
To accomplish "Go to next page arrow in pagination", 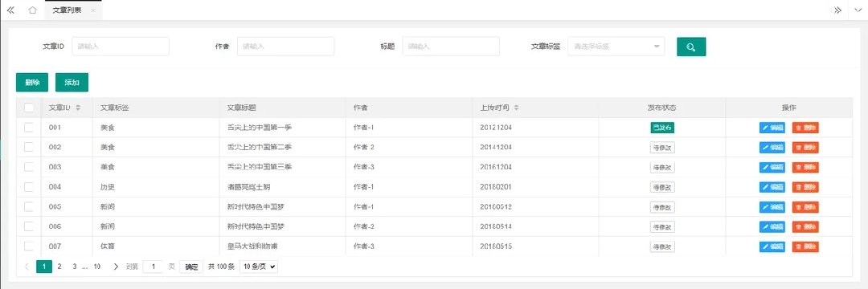I will 116,267.
